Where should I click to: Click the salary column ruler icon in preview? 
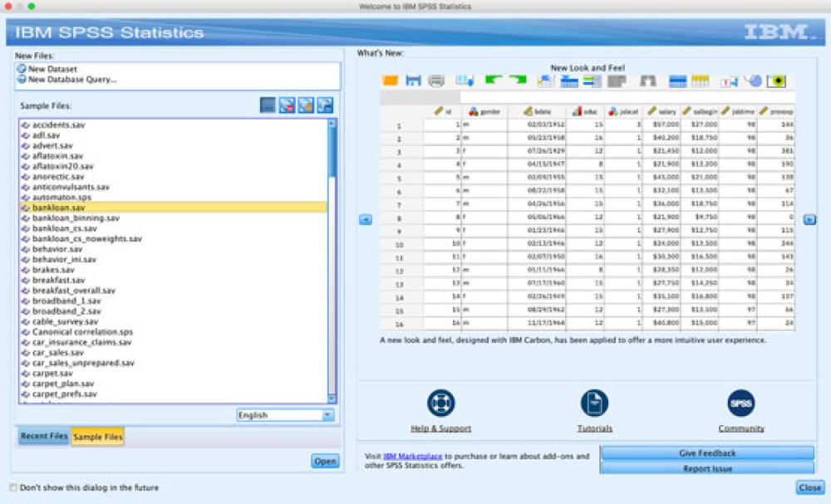coord(652,111)
